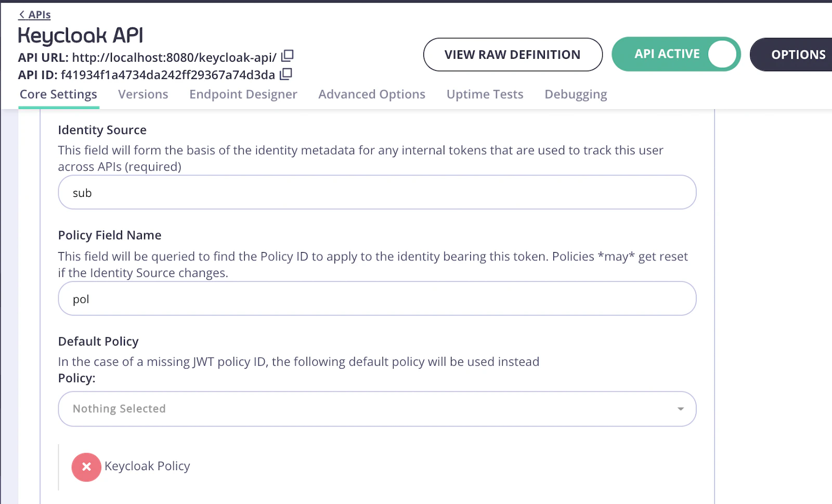Click the Keycloak API page title
The width and height of the screenshot is (832, 504).
click(x=81, y=35)
